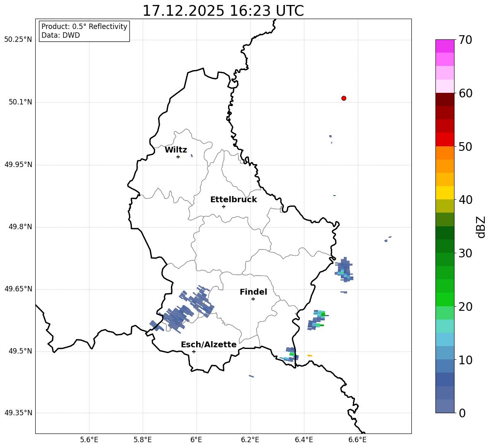Click the 30 tick on colorbar
This screenshot has width=491, height=448.
pyautogui.click(x=465, y=253)
